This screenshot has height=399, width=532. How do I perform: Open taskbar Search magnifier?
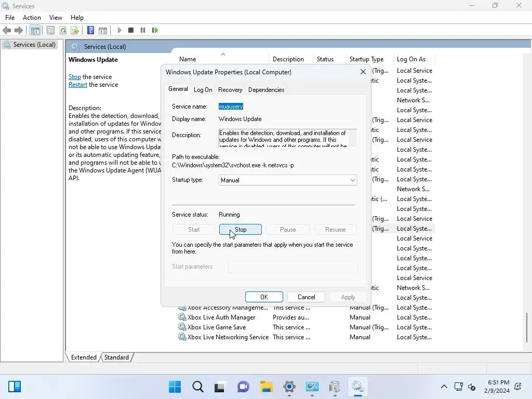(197, 387)
